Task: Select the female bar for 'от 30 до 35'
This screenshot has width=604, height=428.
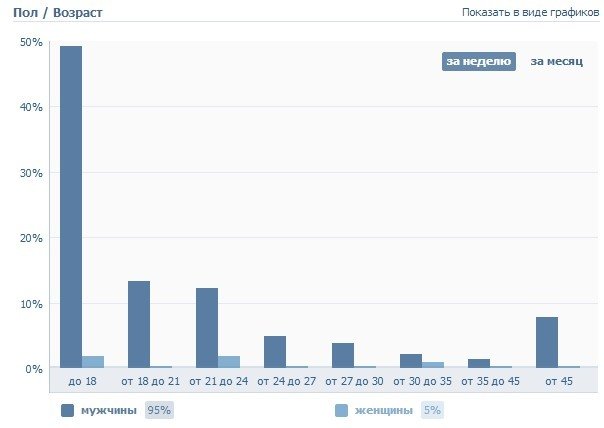Action: click(433, 365)
